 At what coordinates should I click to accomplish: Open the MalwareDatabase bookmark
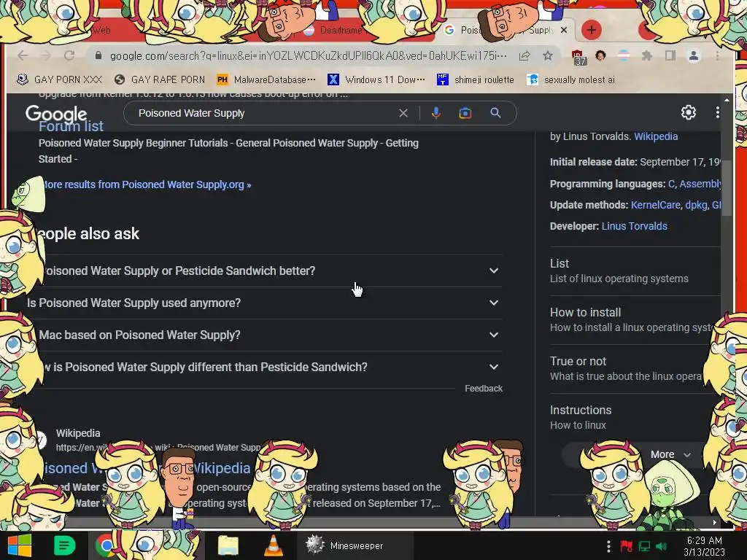266,79
